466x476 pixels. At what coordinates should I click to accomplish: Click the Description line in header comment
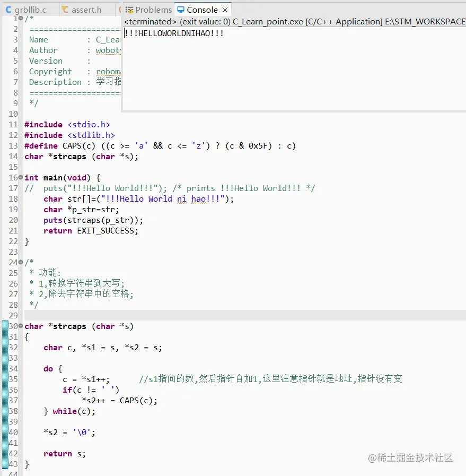(75, 82)
